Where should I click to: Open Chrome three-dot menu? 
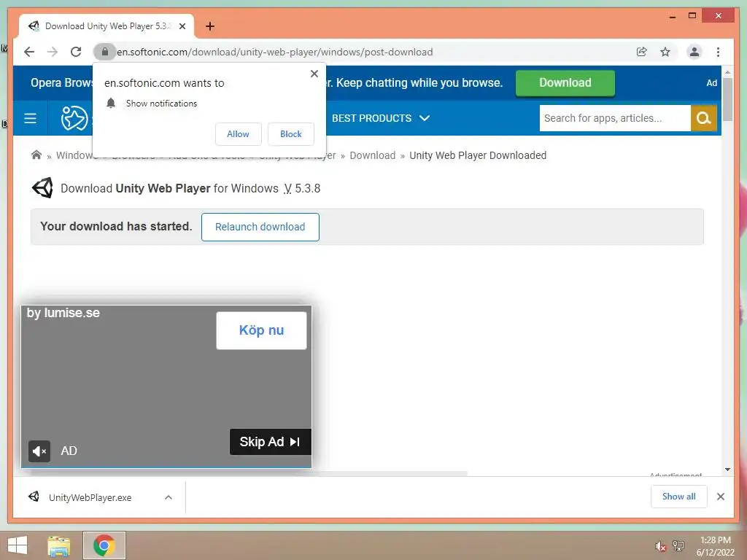(718, 52)
